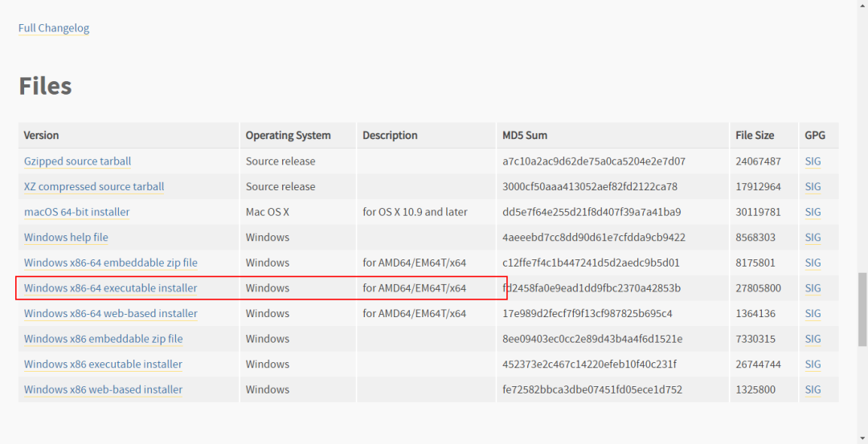Open the Full Changelog link
Viewport: 868px width, 444px height.
pyautogui.click(x=54, y=28)
